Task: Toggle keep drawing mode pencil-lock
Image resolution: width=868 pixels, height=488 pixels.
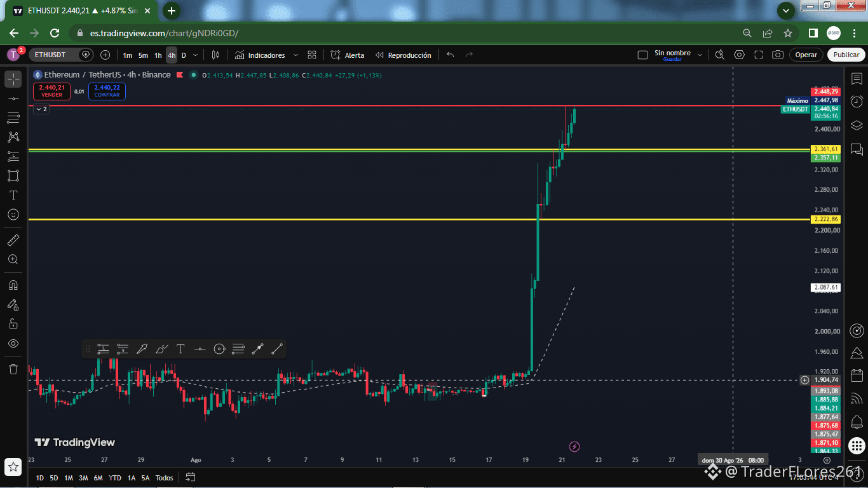Action: [13, 305]
